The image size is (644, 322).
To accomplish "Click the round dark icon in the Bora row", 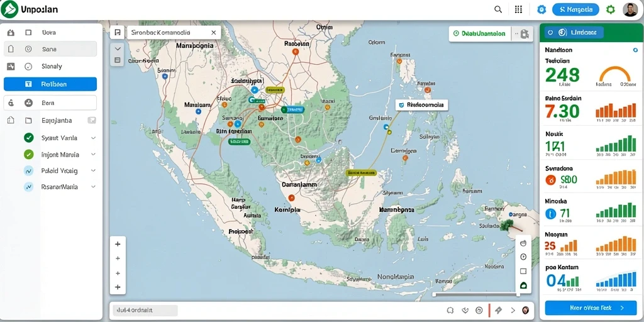I will click(28, 103).
